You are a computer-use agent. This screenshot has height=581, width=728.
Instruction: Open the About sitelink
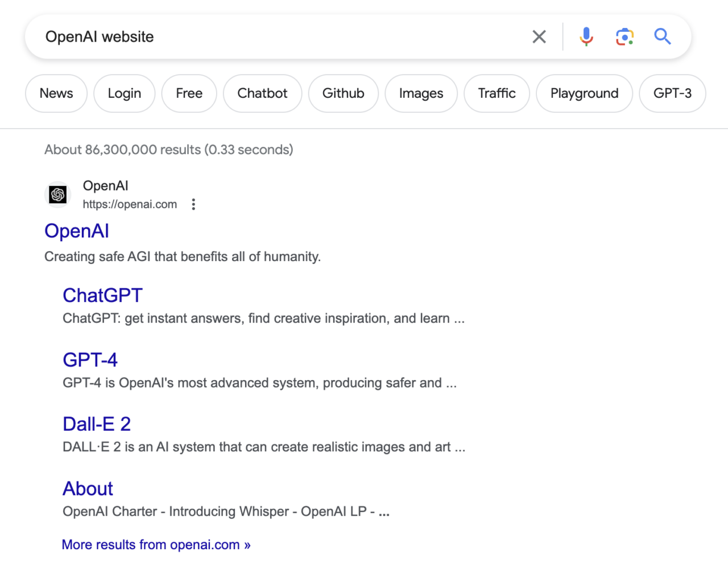click(x=88, y=489)
